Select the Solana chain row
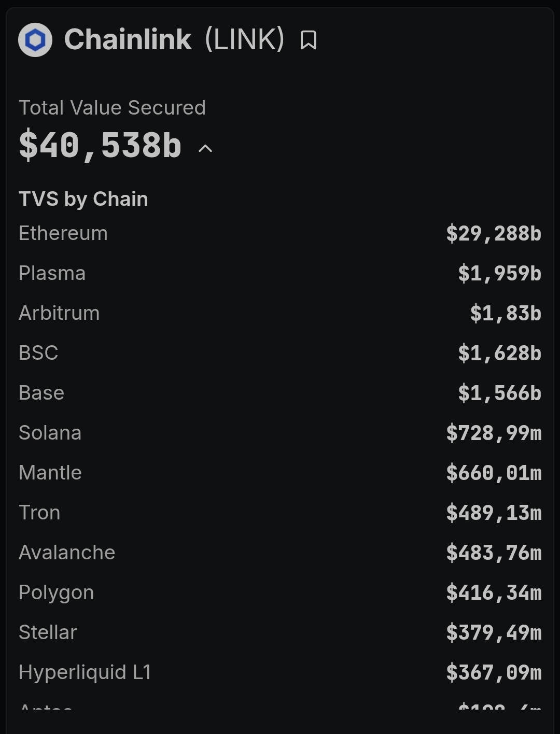 click(280, 433)
